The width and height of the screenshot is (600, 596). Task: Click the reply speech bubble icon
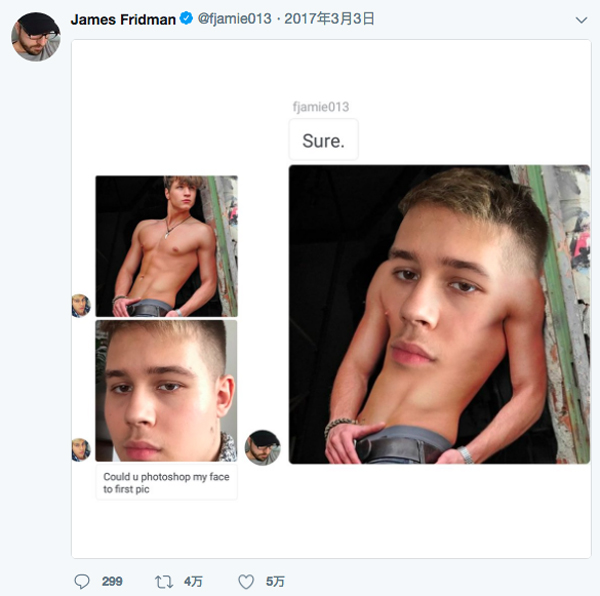[83, 581]
